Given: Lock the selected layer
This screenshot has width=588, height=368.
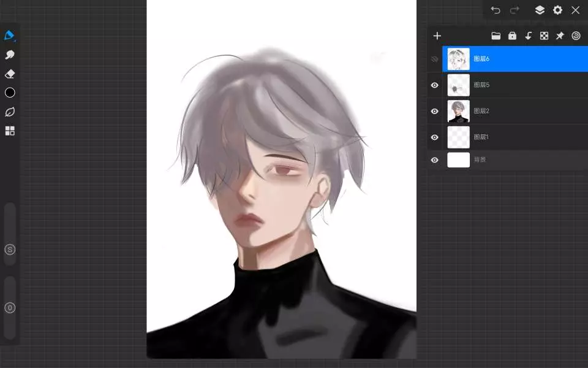Looking at the screenshot, I should point(512,36).
